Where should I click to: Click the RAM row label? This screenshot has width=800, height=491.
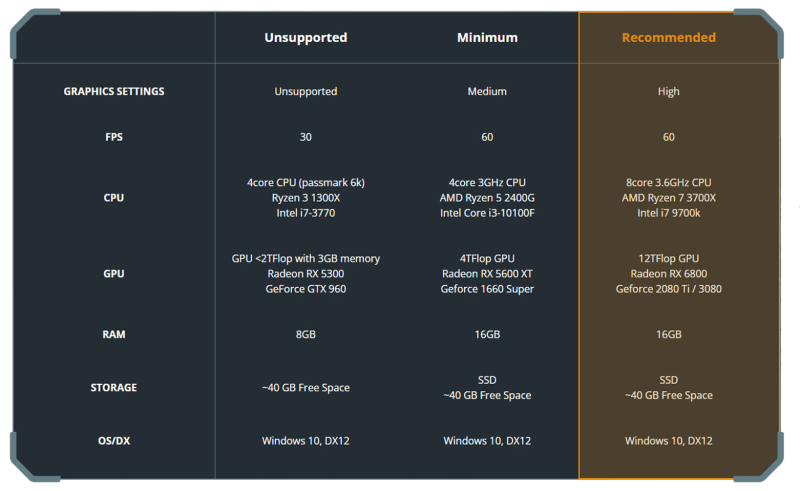[114, 334]
